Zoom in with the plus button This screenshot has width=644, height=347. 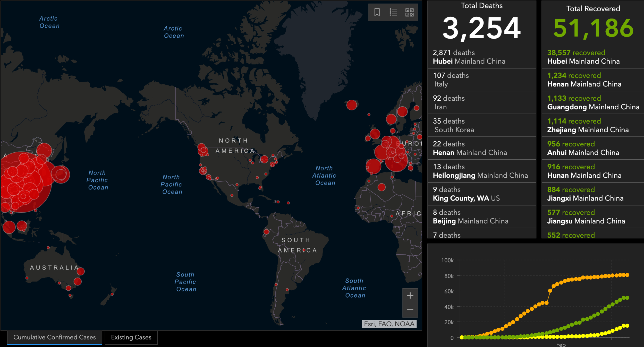tap(410, 295)
